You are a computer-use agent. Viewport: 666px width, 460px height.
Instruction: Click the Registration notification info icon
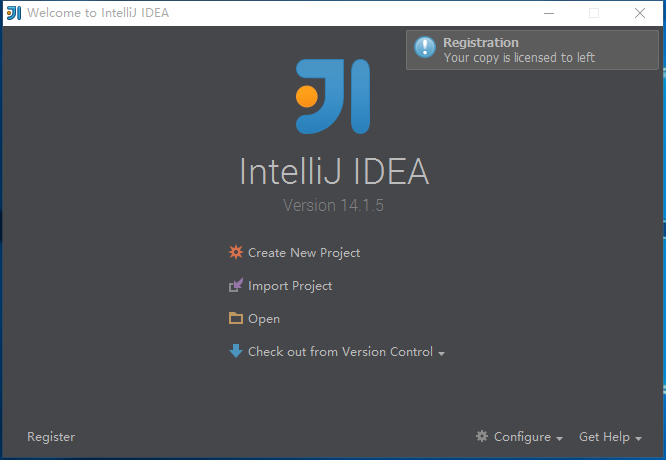coord(425,47)
